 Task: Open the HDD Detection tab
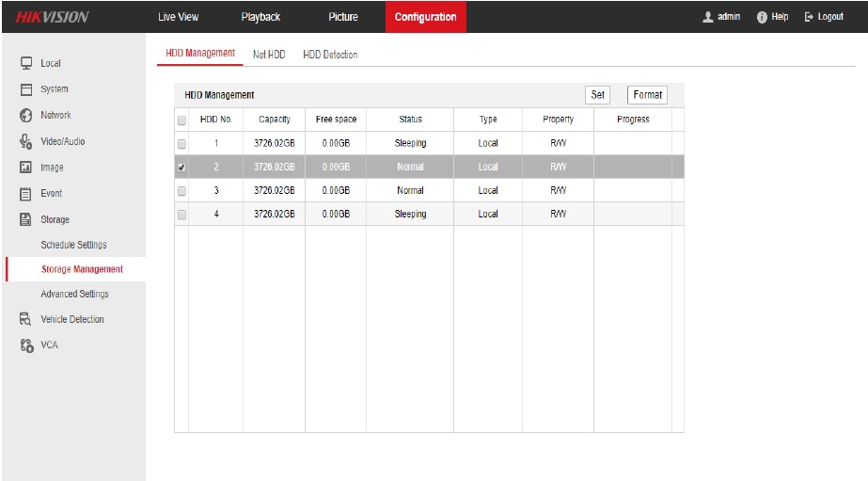(x=330, y=55)
